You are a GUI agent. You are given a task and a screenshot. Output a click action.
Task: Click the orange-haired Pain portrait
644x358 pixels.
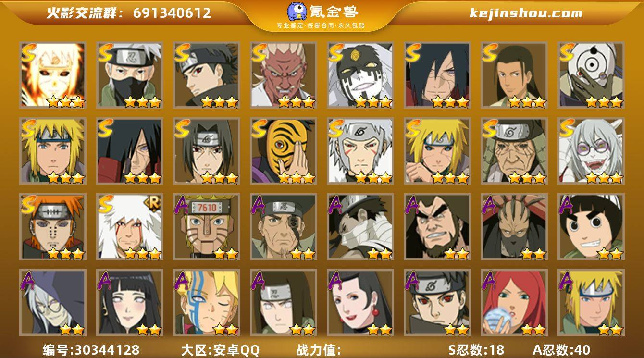click(52, 227)
